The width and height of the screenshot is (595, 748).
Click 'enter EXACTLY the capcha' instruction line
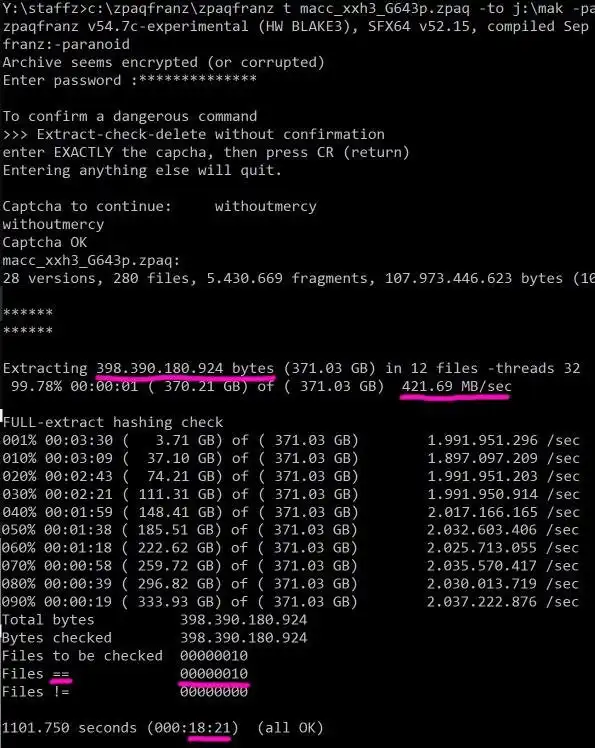pos(206,153)
